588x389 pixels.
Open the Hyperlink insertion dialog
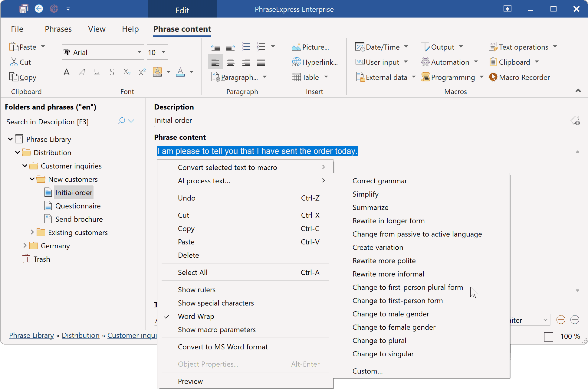tap(315, 62)
